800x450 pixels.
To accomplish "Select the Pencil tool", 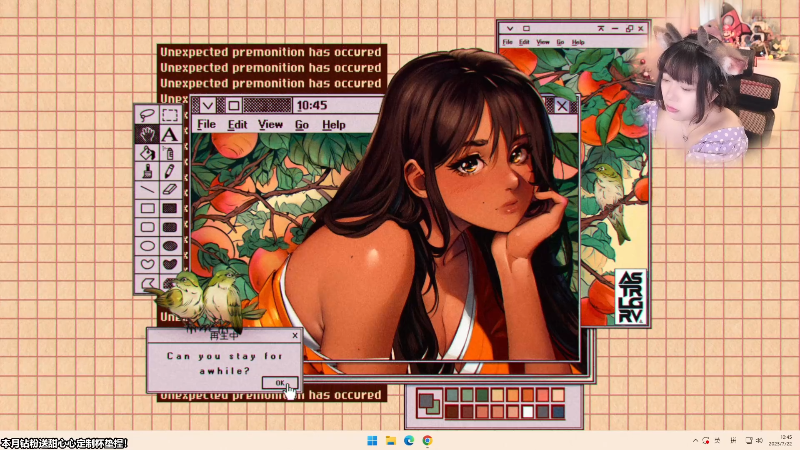I will point(170,171).
